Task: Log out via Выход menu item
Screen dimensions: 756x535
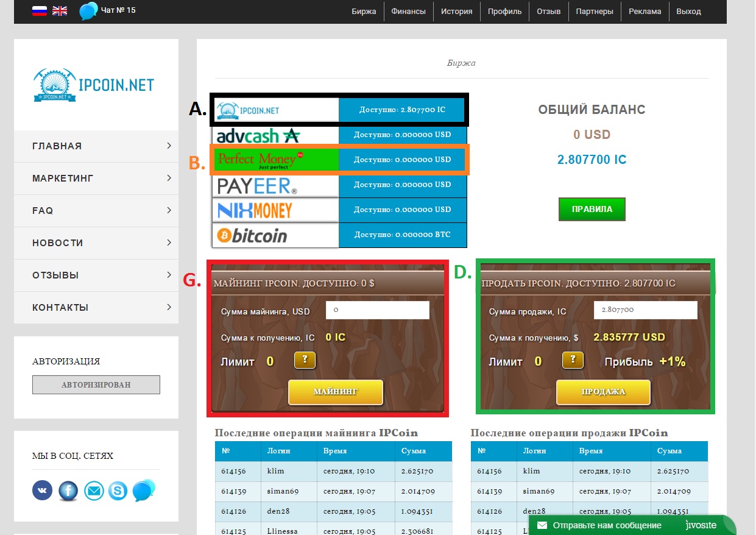Action: coord(688,11)
